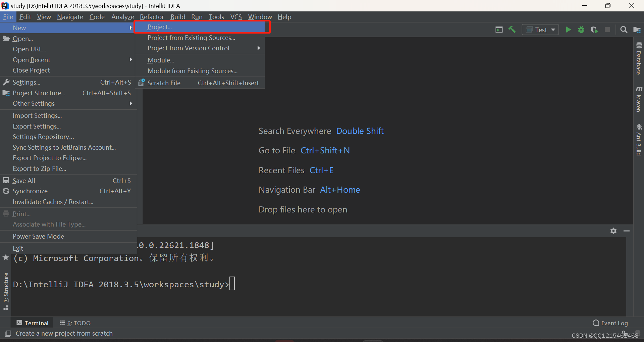Click Invalidate Caches / Restart...
This screenshot has height=342, width=644.
pyautogui.click(x=68, y=202)
